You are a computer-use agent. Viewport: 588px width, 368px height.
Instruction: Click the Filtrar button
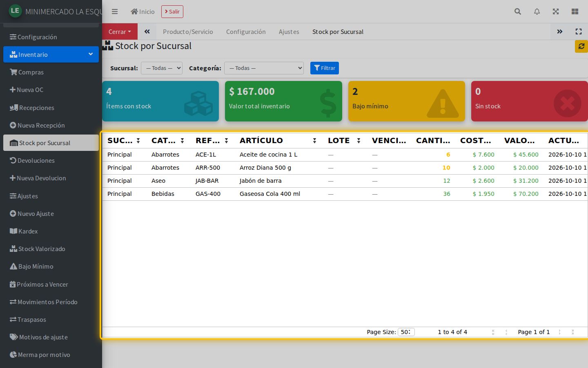pos(325,68)
